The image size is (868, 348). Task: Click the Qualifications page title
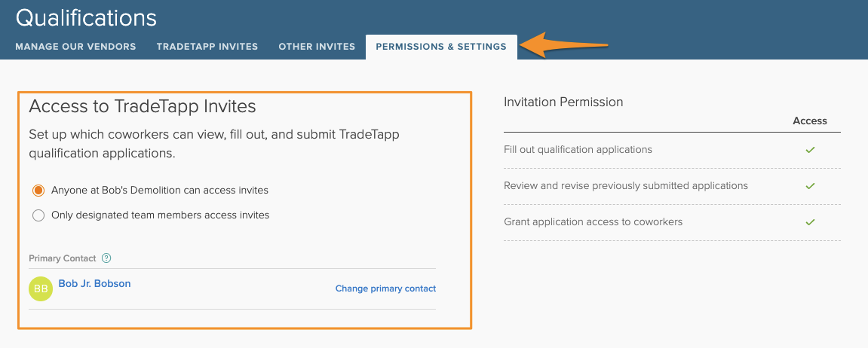(x=86, y=18)
